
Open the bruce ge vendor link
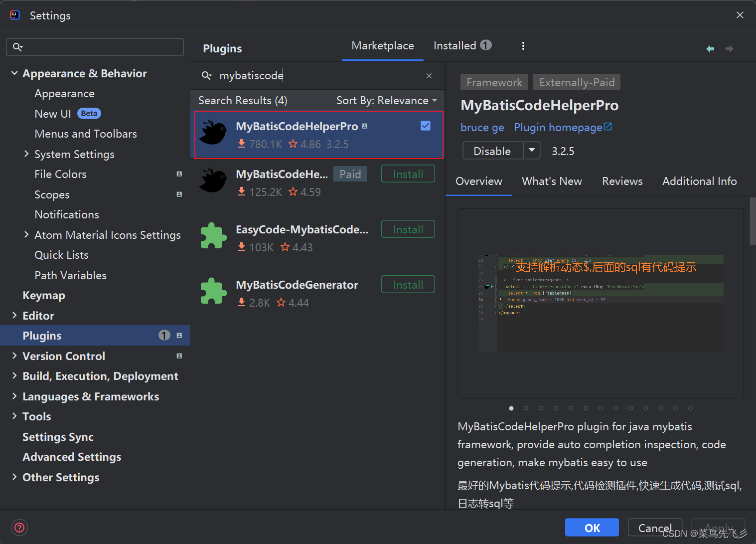pyautogui.click(x=482, y=128)
